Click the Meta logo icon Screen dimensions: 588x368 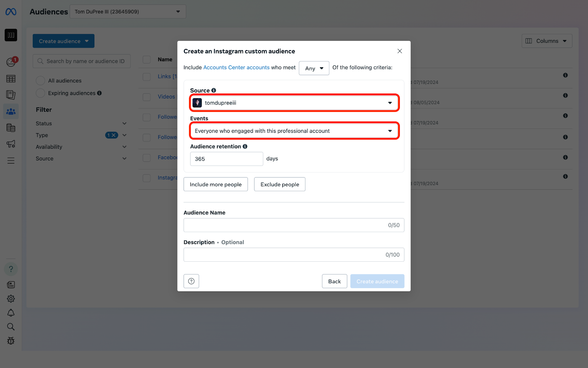point(11,12)
